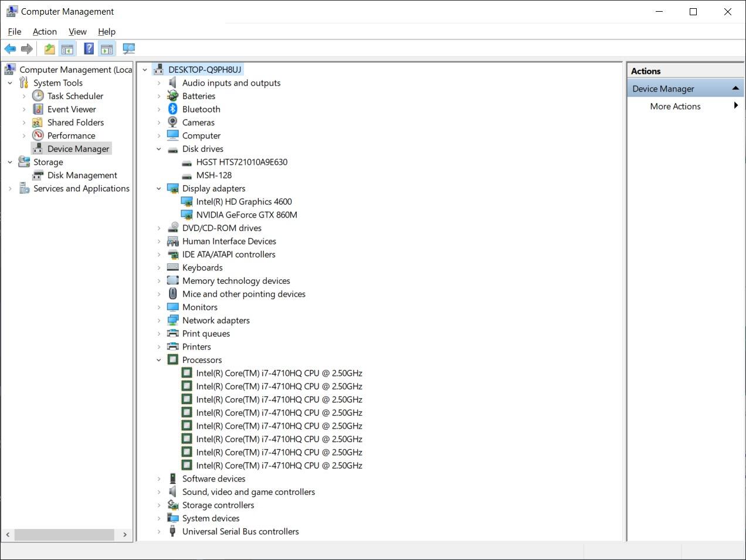Screen dimensions: 746x560
Task: Select NVIDIA GeForce GTX 860M adapter
Action: pyautogui.click(x=247, y=215)
